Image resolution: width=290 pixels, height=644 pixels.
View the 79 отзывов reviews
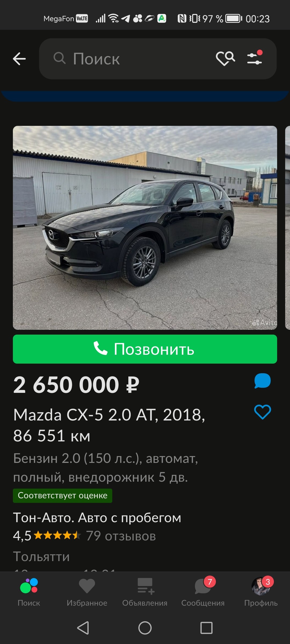pyautogui.click(x=121, y=536)
